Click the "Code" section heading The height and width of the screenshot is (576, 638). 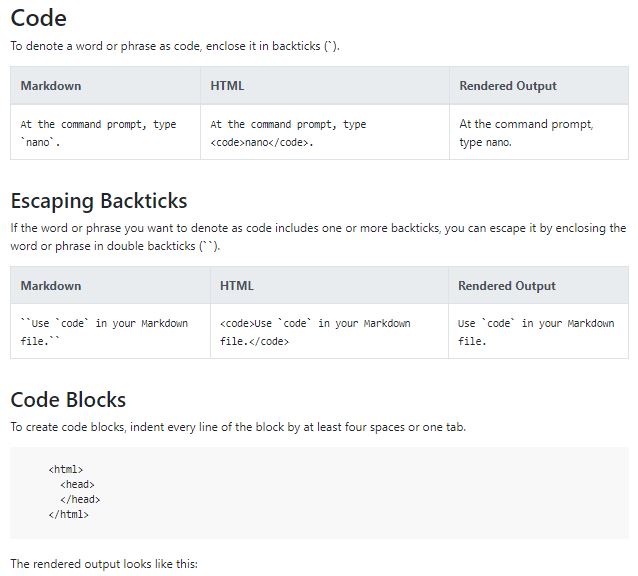(x=39, y=18)
